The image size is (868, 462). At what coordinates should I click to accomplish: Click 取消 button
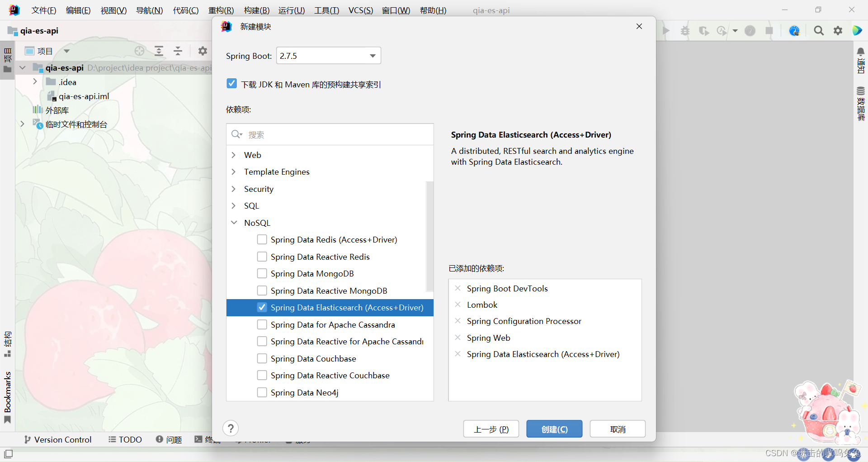click(x=618, y=429)
